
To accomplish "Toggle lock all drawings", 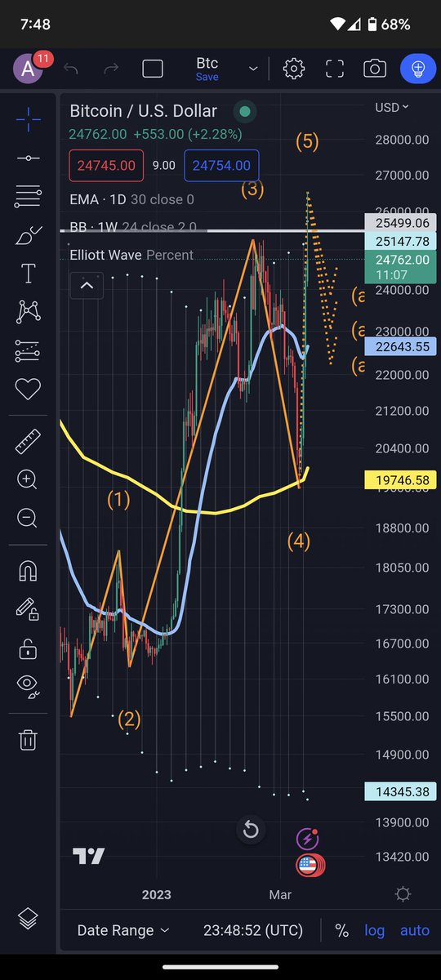I will click(x=28, y=648).
